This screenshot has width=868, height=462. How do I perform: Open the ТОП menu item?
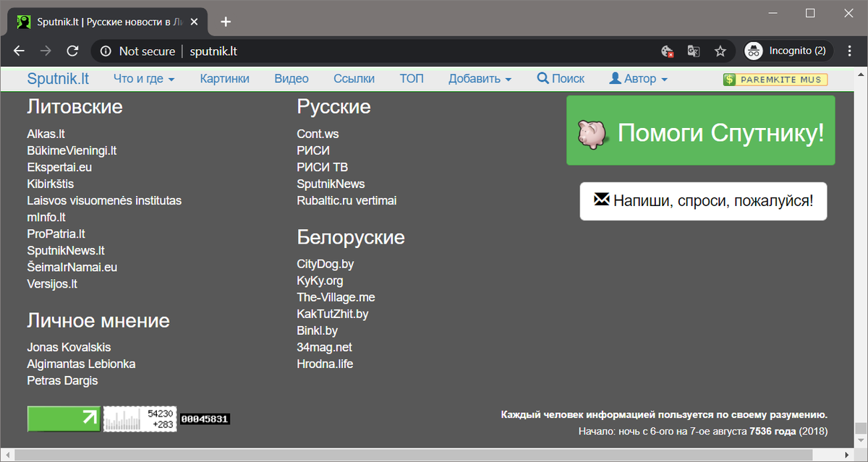(x=412, y=79)
